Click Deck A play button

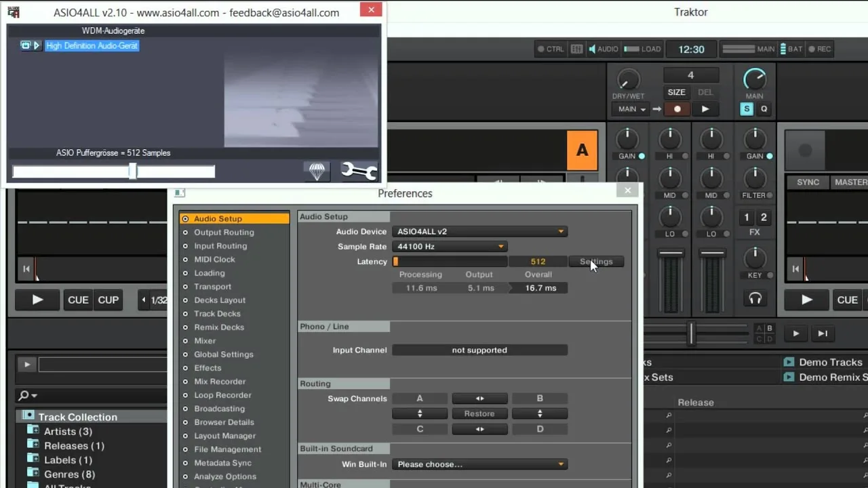click(37, 300)
